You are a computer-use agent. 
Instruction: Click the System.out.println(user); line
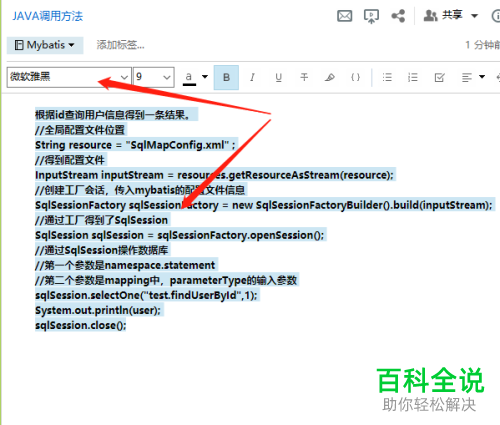[98, 310]
